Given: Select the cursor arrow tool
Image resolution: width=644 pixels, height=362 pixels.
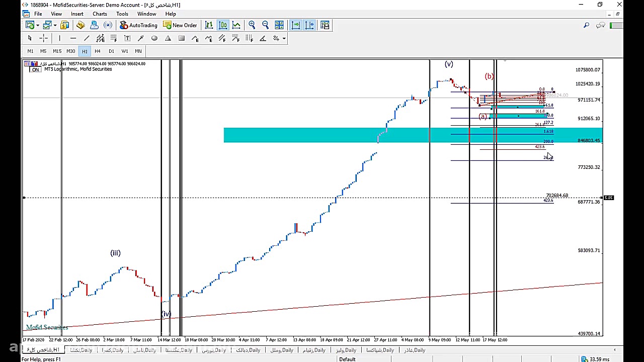Looking at the screenshot, I should coord(30,38).
